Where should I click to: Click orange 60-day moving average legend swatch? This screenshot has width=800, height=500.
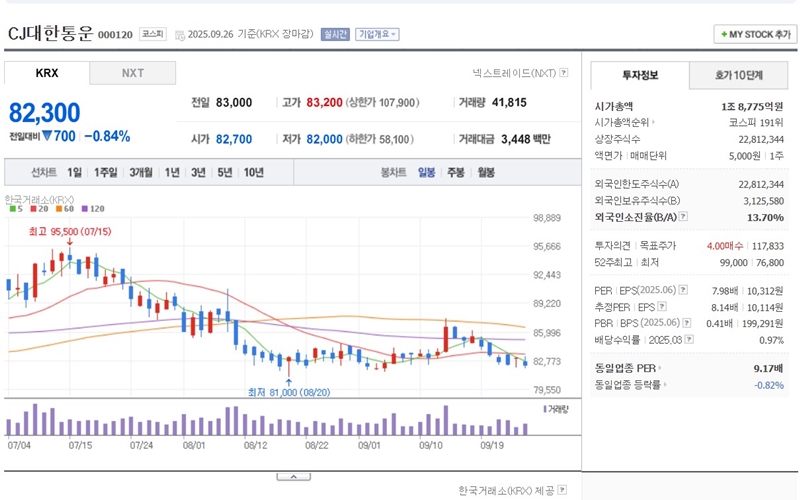(x=59, y=209)
